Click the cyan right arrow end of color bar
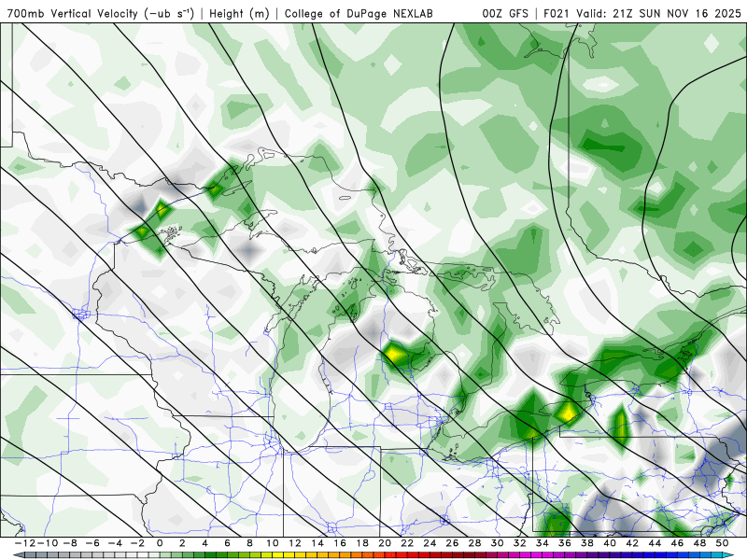The width and height of the screenshot is (747, 560). [729, 555]
